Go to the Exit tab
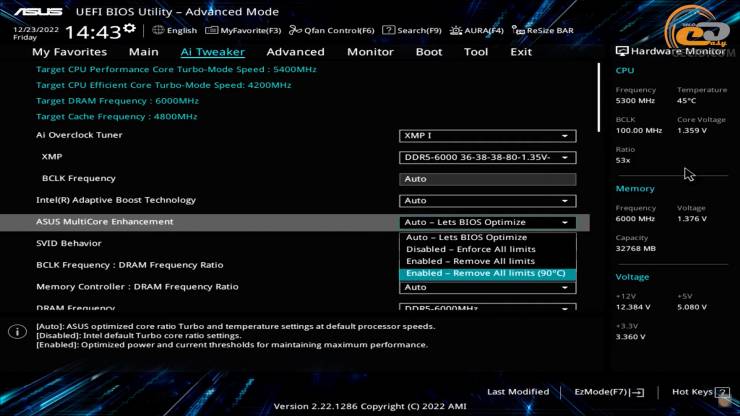The image size is (740, 416). [521, 52]
